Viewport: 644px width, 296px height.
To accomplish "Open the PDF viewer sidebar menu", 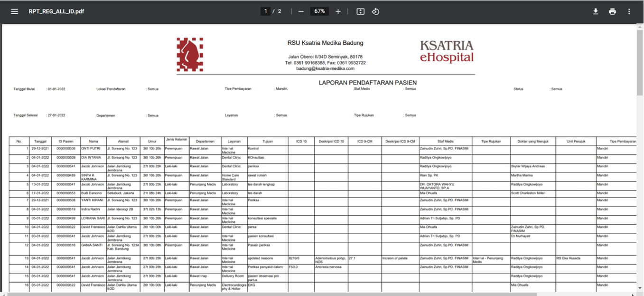I will [15, 11].
